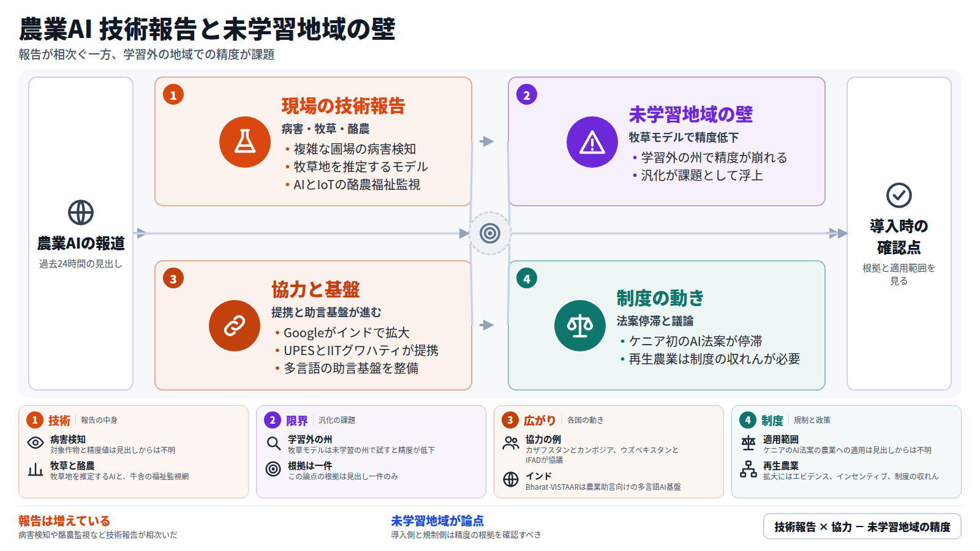Click the hierarchy icon beside 再生農業
The width and height of the screenshot is (980, 551).
pyautogui.click(x=748, y=469)
